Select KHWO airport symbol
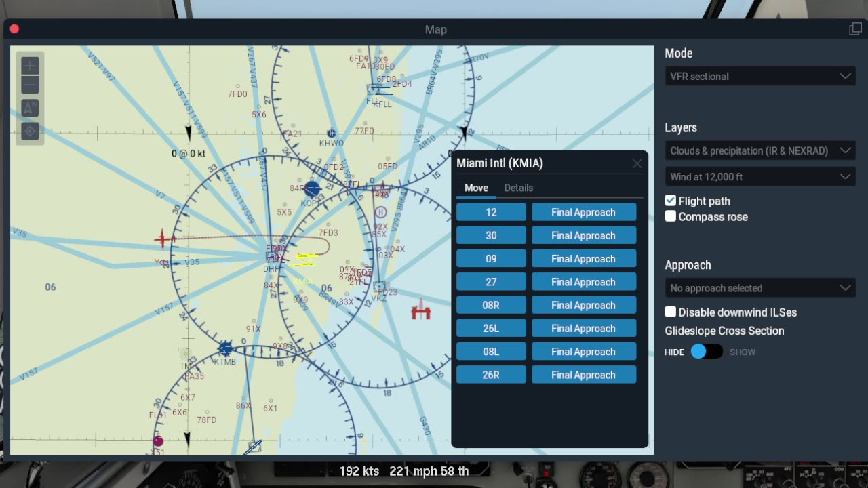This screenshot has height=488, width=868. (332, 134)
